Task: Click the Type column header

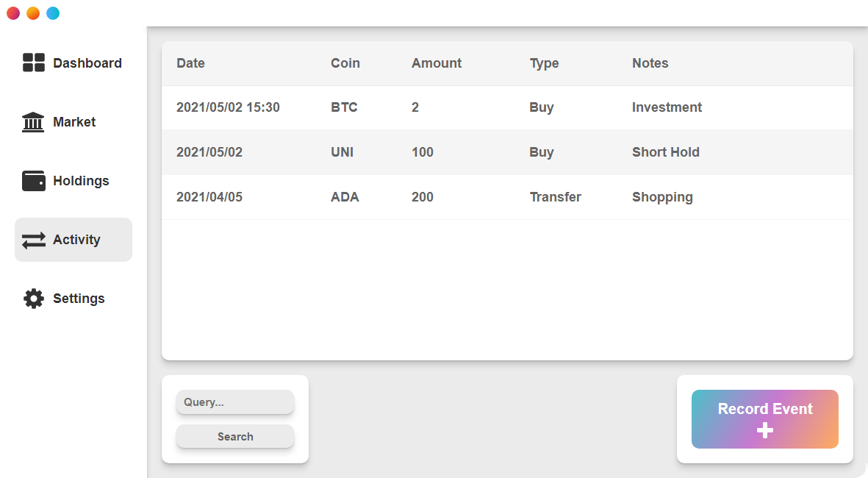Action: coord(544,63)
